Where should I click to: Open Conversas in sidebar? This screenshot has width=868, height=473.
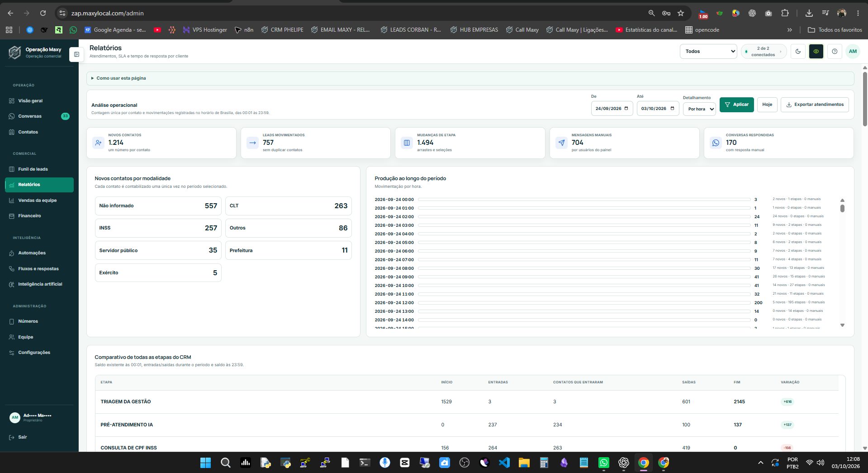pos(39,116)
